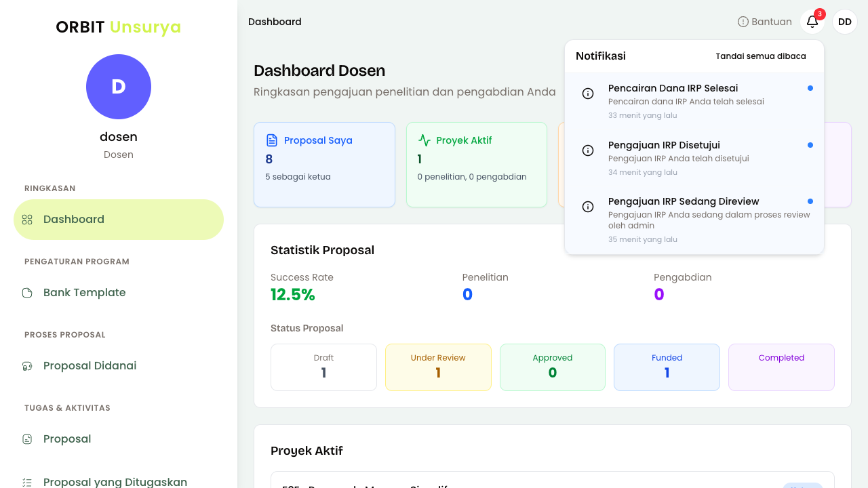Click info icon of Pencairan Dana IRP Selesai
868x488 pixels.
point(588,94)
